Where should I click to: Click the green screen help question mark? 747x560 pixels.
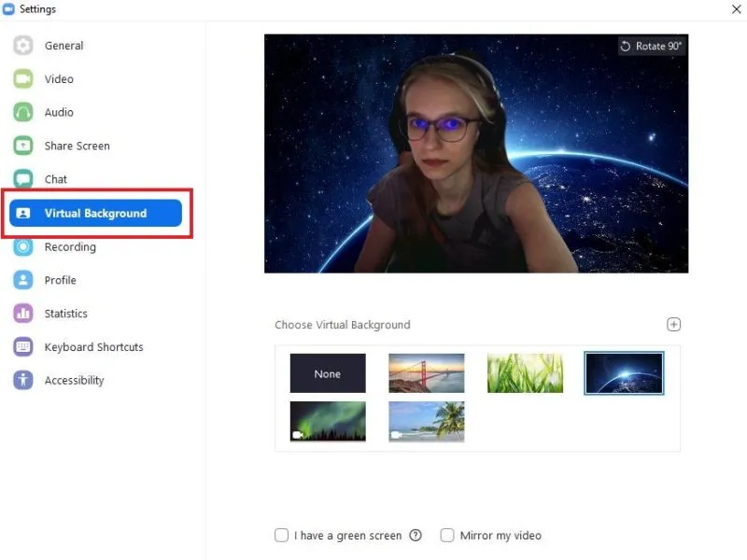coord(416,536)
